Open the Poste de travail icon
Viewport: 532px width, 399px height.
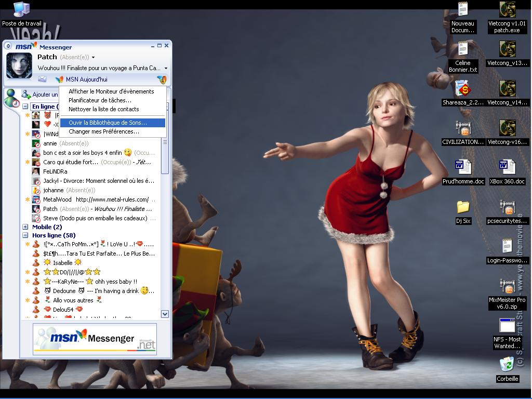tap(21, 9)
